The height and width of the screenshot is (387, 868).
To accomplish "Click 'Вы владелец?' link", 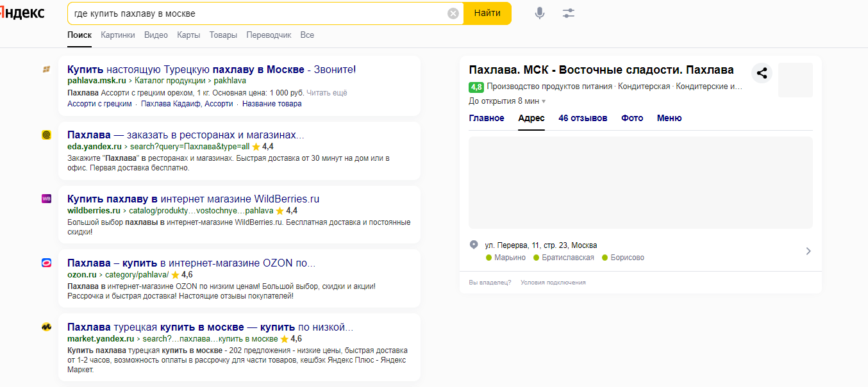I will [490, 282].
